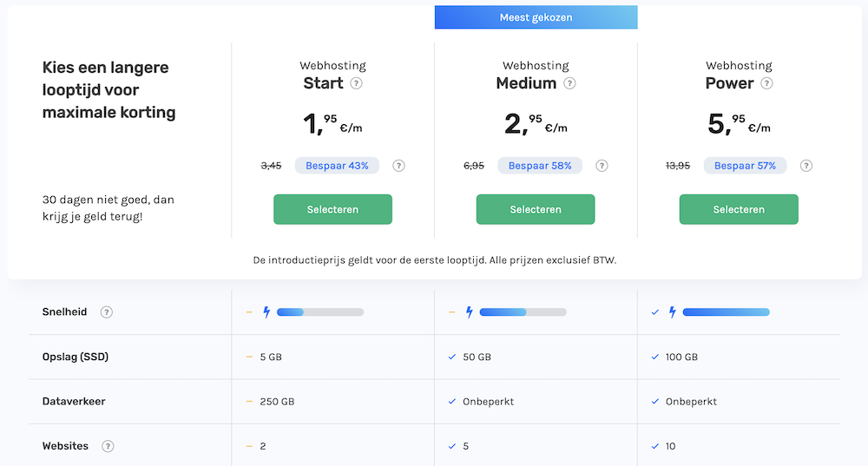Click the Power plan speed bar
This screenshot has width=868, height=466.
[726, 312]
